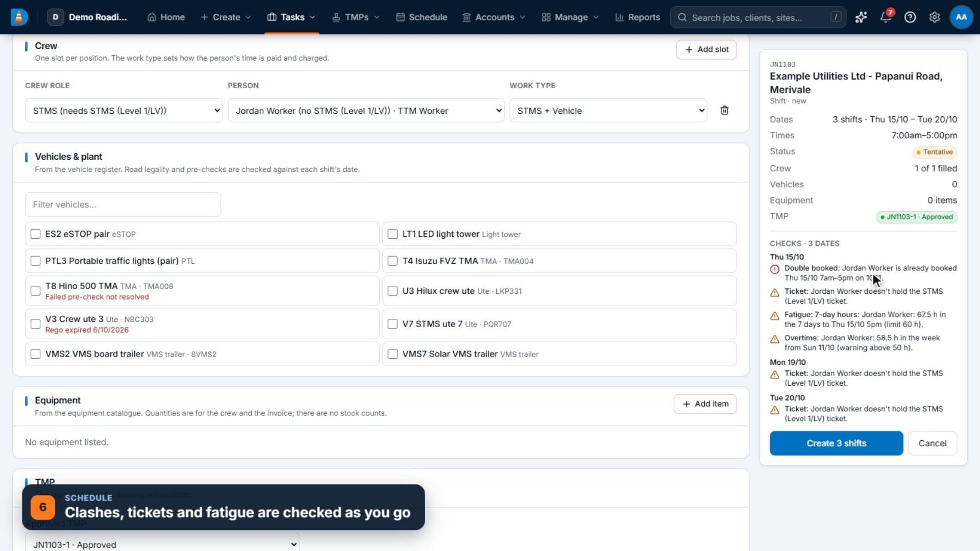Open the Schedule page
980x551 pixels.
pyautogui.click(x=422, y=17)
